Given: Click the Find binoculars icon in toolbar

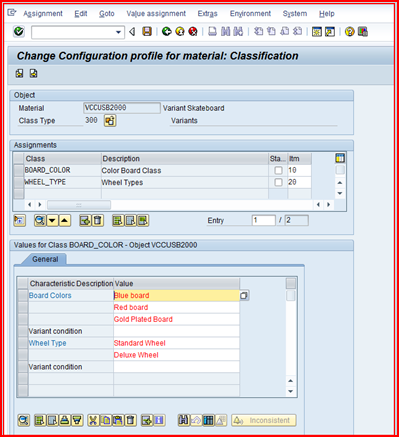Looking at the screenshot, I should point(226,32).
